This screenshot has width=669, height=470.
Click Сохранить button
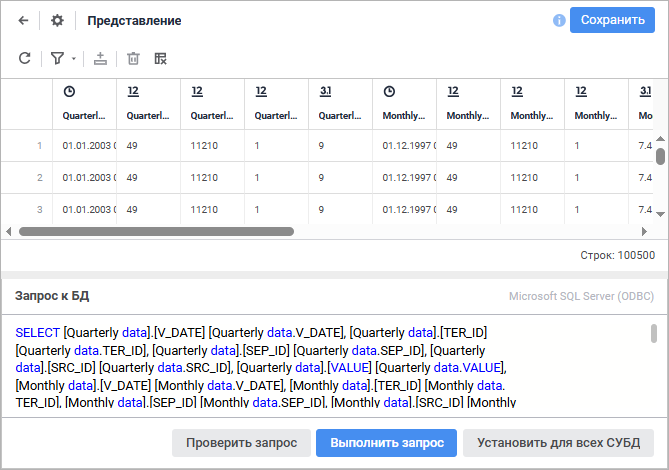612,20
